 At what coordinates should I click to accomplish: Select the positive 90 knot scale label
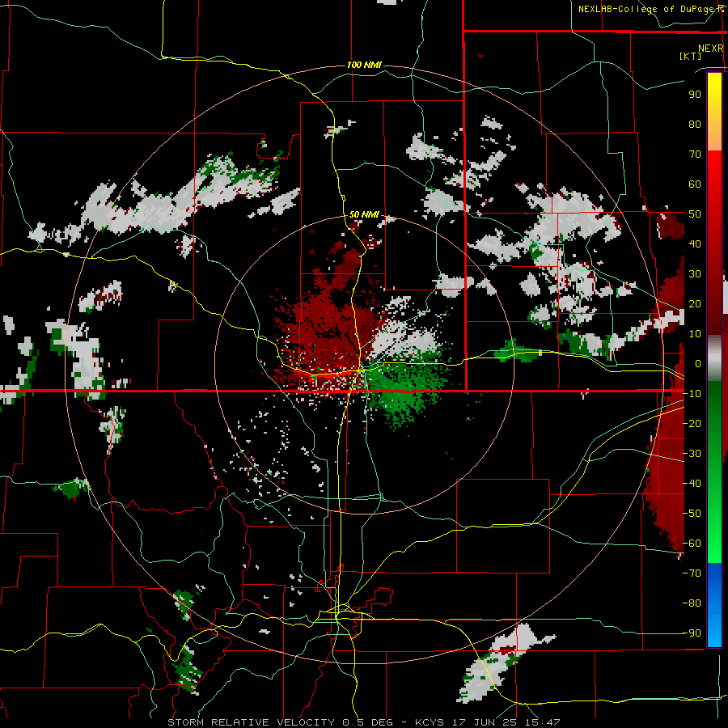point(695,95)
